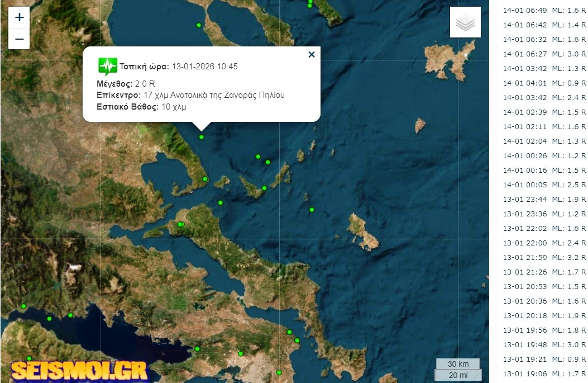The width and height of the screenshot is (588, 383).
Task: Select the 13-01 23:44 ML: 1.9 entry
Action: click(544, 200)
